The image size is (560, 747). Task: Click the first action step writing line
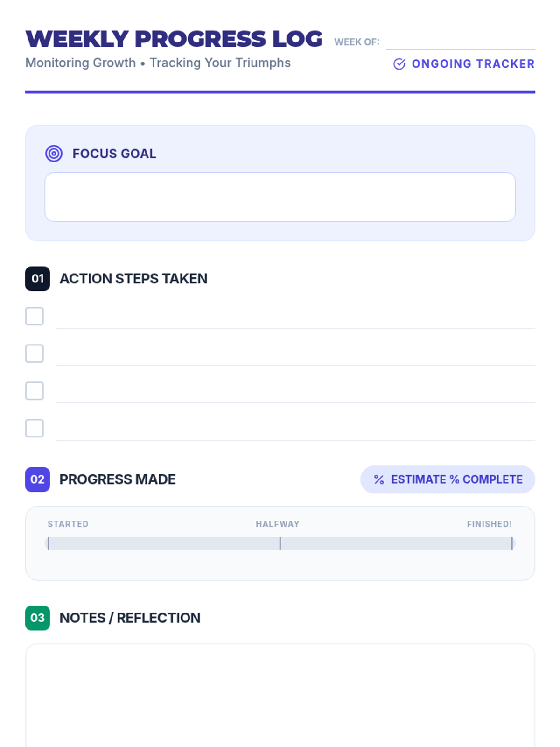coord(295,319)
